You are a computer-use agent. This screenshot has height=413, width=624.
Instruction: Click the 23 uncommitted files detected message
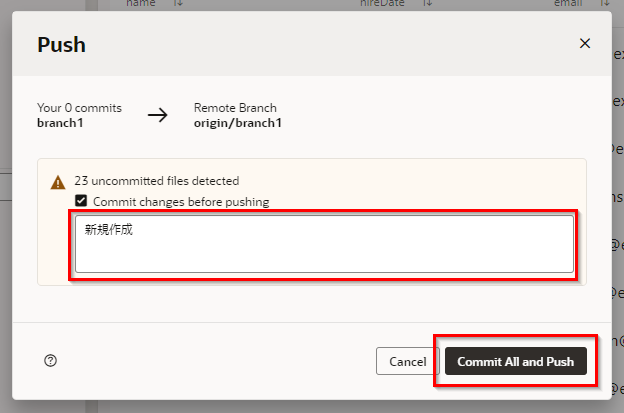157,181
